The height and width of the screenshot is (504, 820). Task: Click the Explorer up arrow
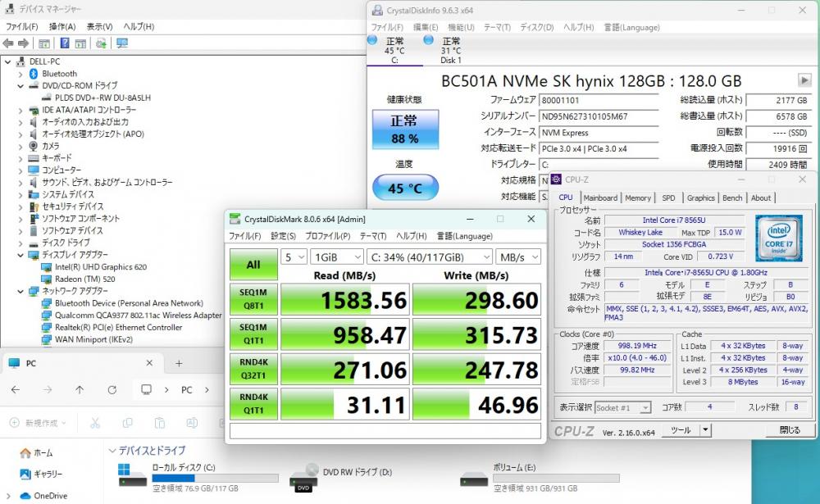pos(80,390)
